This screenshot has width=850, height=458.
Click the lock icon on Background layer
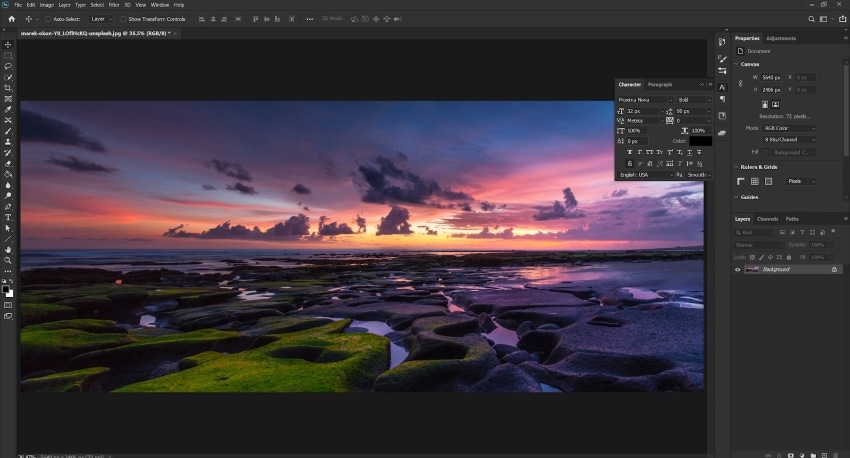(834, 269)
